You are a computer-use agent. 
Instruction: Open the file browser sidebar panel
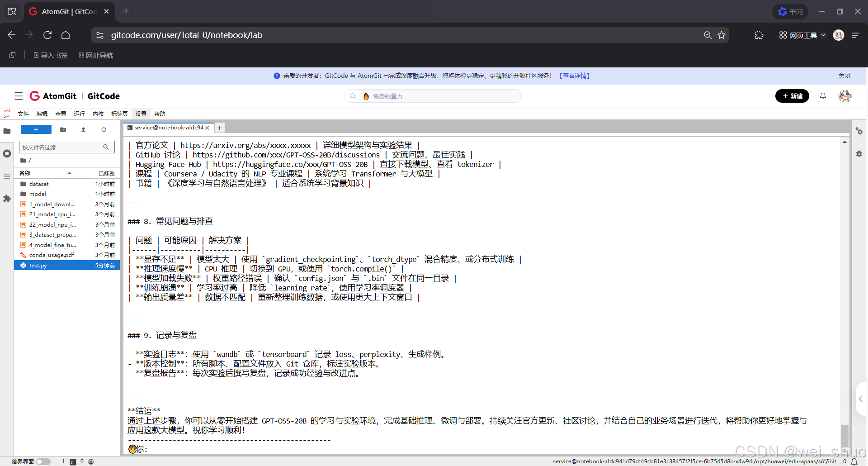click(x=7, y=131)
